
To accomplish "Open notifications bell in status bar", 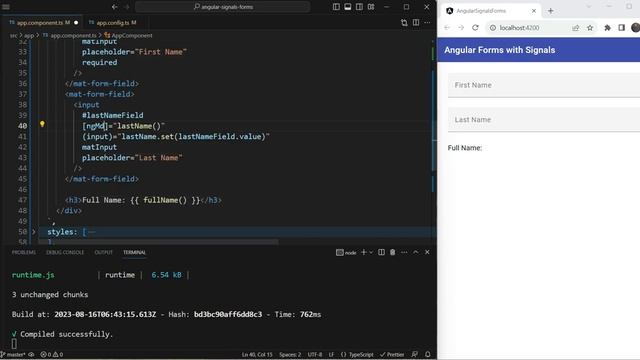I will (427, 355).
